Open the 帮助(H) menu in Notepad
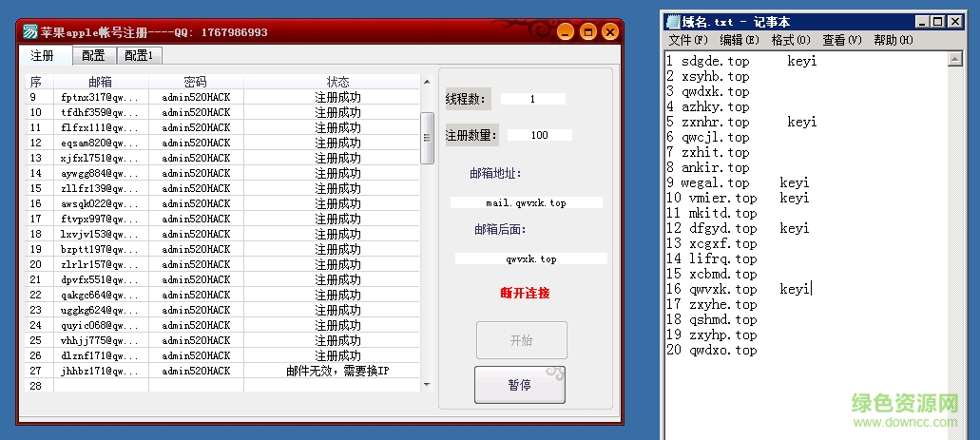Viewport: 980px width, 440px height. tap(894, 40)
